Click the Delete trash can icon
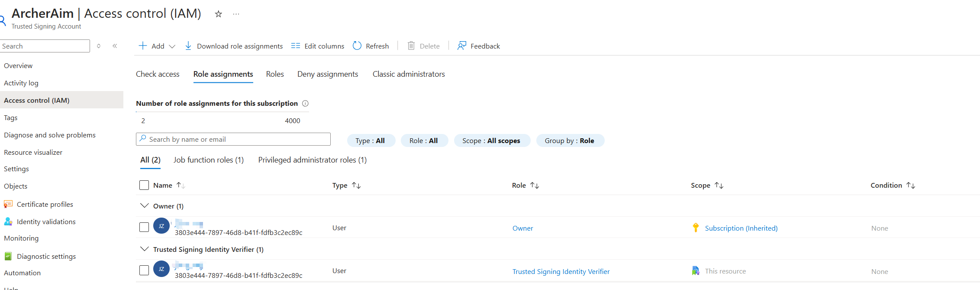980x290 pixels. pyautogui.click(x=411, y=46)
